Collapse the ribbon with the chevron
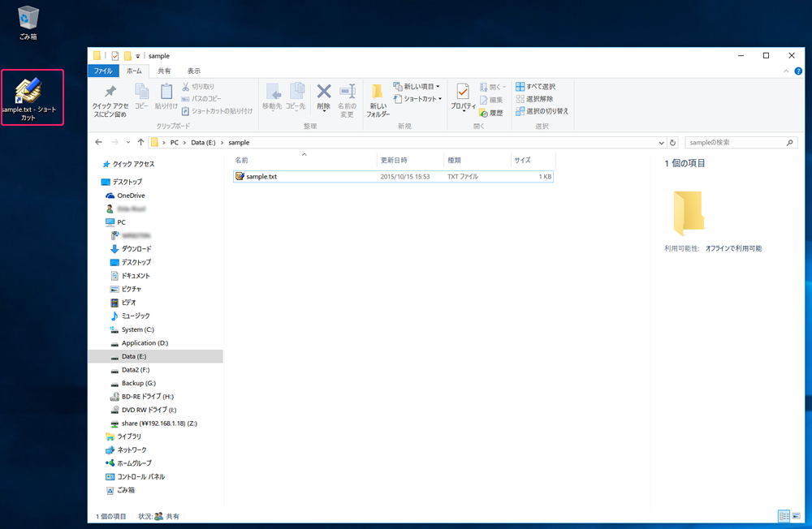Viewport: 812px width, 529px height. point(785,71)
